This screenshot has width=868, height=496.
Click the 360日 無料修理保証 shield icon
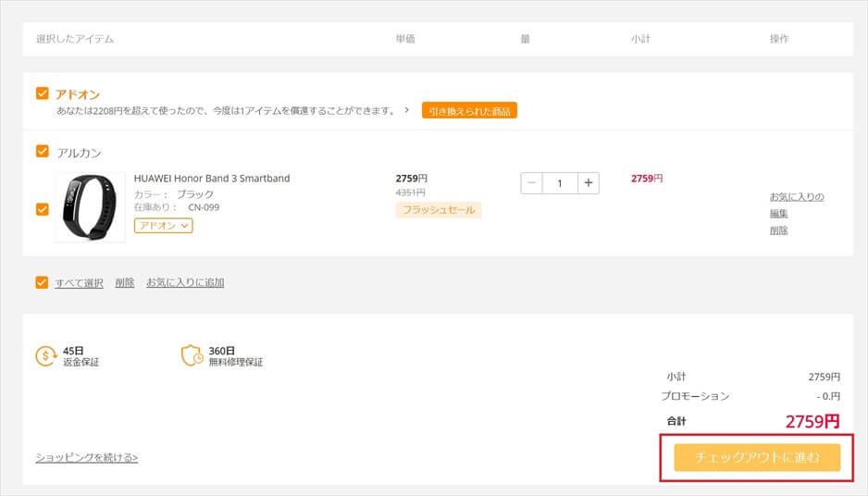pos(192,356)
